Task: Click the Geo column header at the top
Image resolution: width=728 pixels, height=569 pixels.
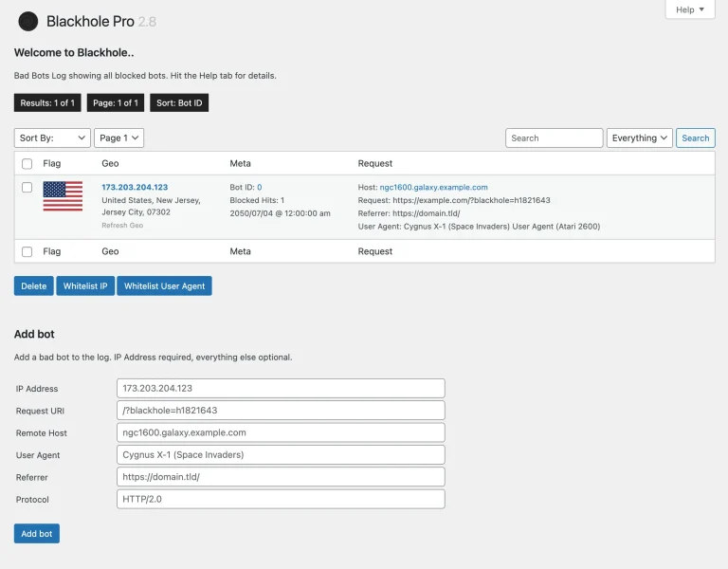Action: click(110, 163)
